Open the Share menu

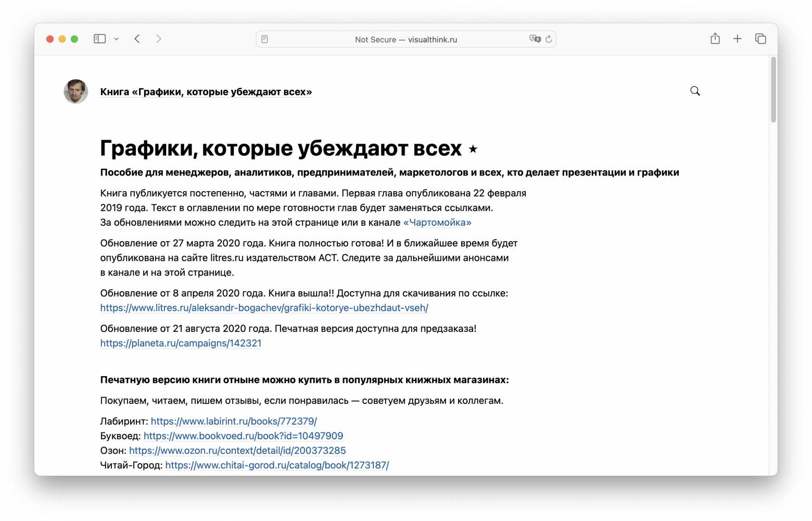(x=715, y=39)
